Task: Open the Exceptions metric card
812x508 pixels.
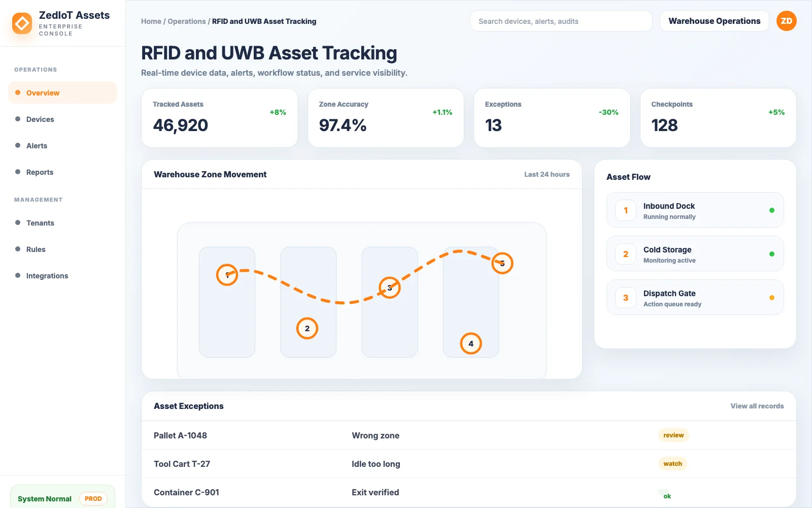Action: 552,118
